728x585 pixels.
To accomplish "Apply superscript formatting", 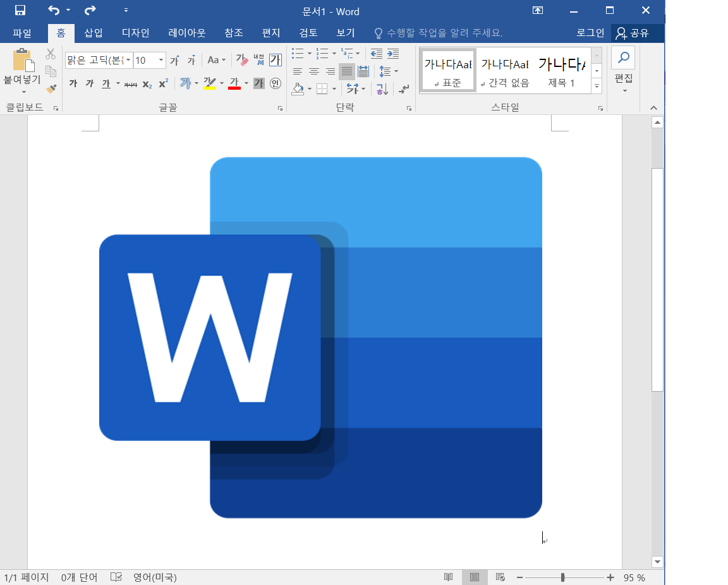I will [x=164, y=83].
